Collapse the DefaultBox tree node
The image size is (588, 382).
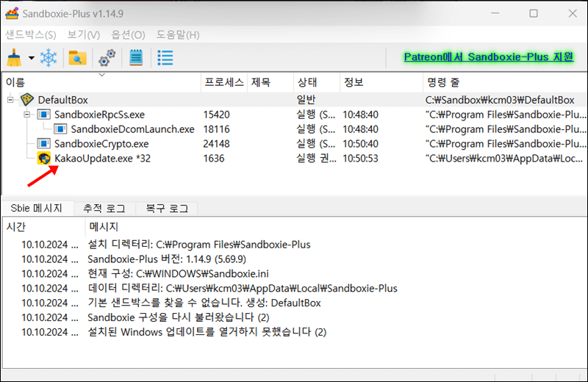tap(10, 100)
